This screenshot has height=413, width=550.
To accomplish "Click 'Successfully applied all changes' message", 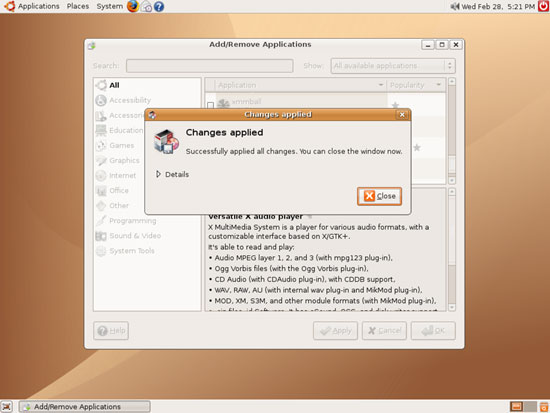I will (294, 151).
